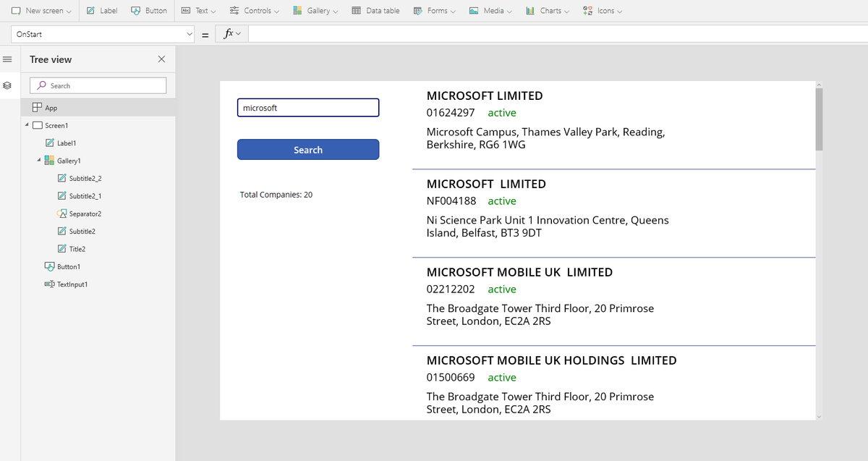Click the Tree view search box
868x461 pixels.
98,85
